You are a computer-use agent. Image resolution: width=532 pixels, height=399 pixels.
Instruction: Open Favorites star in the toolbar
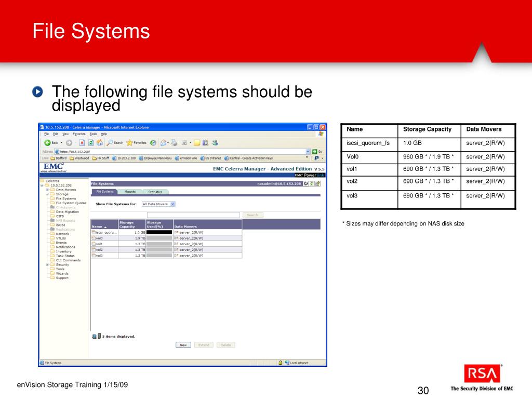[129, 143]
